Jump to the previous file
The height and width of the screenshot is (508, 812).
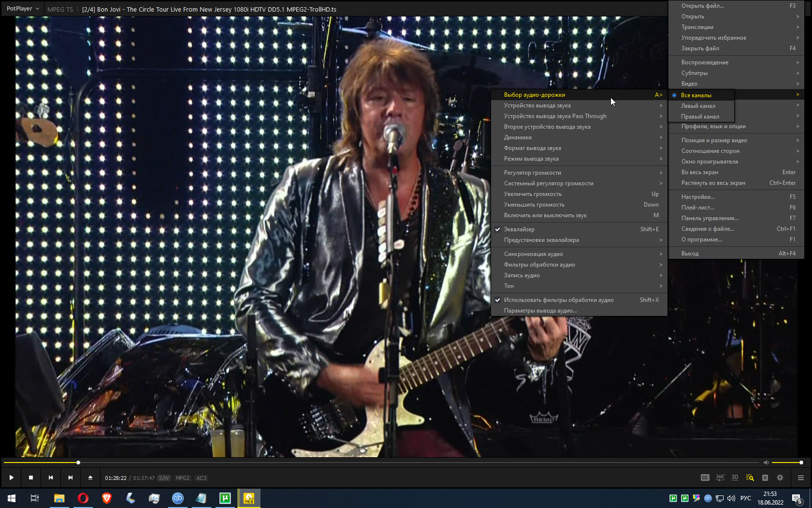click(51, 478)
